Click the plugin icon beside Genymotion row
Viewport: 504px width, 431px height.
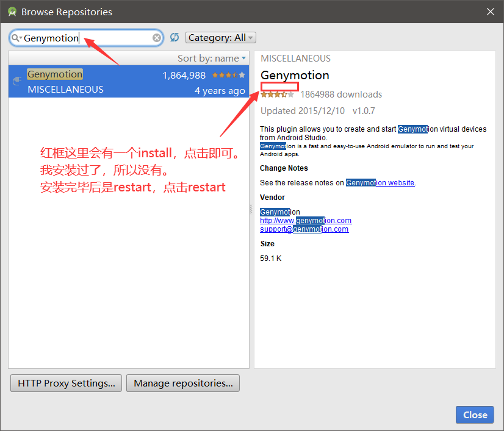point(16,81)
